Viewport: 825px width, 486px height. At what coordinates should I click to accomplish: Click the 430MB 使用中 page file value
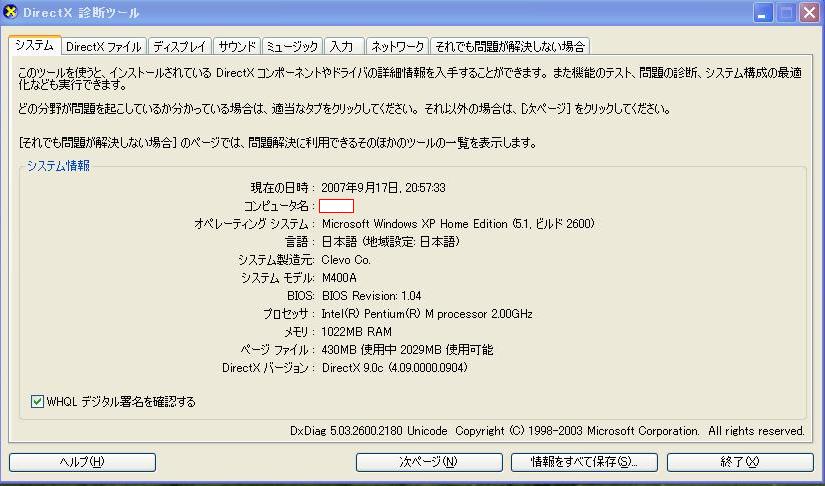[x=407, y=350]
